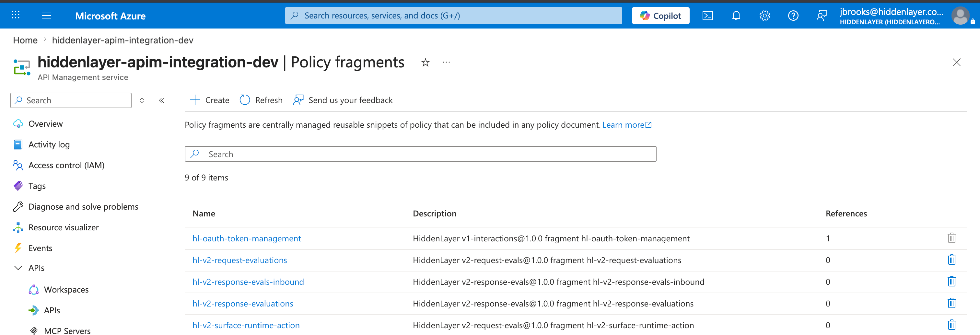Toggle expand/collapse all sidebar groups arrows
This screenshot has height=335, width=980.
point(142,100)
